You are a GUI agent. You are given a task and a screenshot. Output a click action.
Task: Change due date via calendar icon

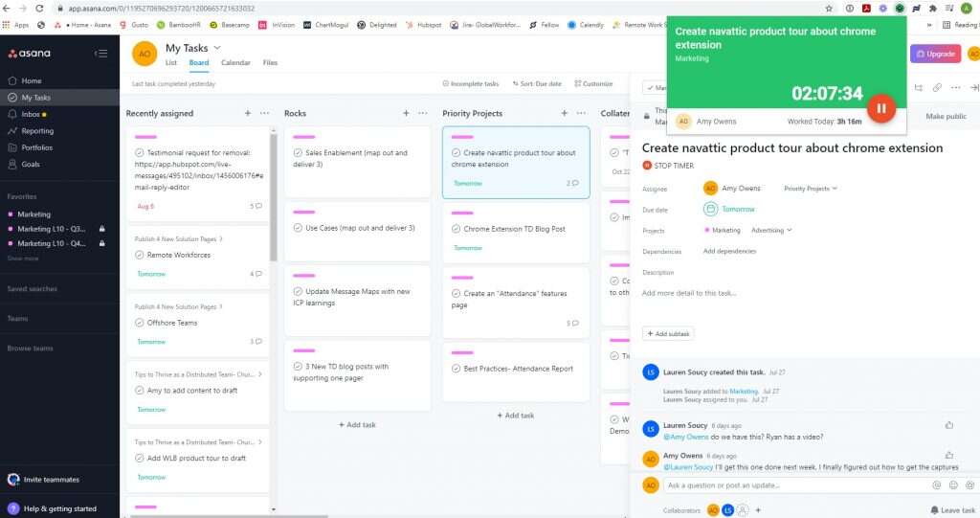pos(710,209)
